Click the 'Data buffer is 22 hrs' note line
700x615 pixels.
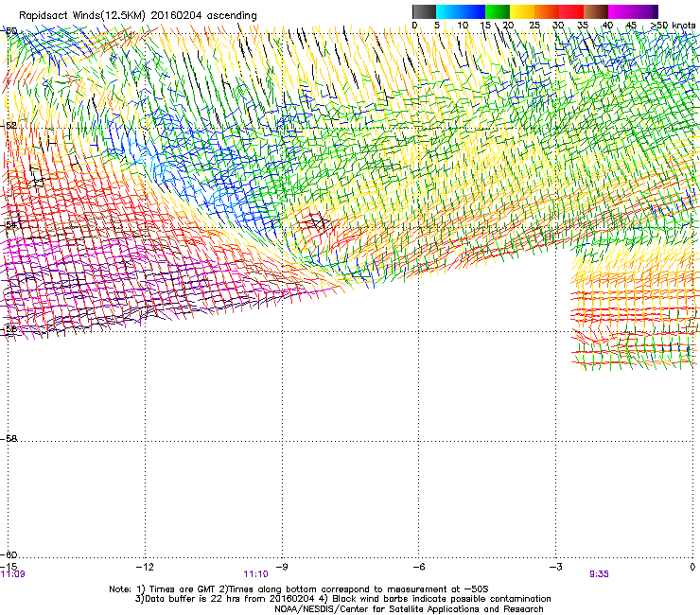pyautogui.click(x=342, y=599)
